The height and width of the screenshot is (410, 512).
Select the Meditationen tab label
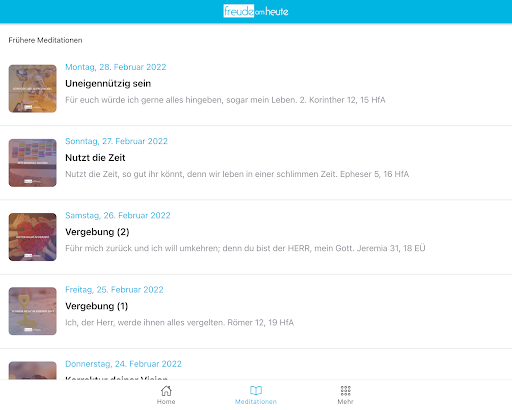click(256, 402)
